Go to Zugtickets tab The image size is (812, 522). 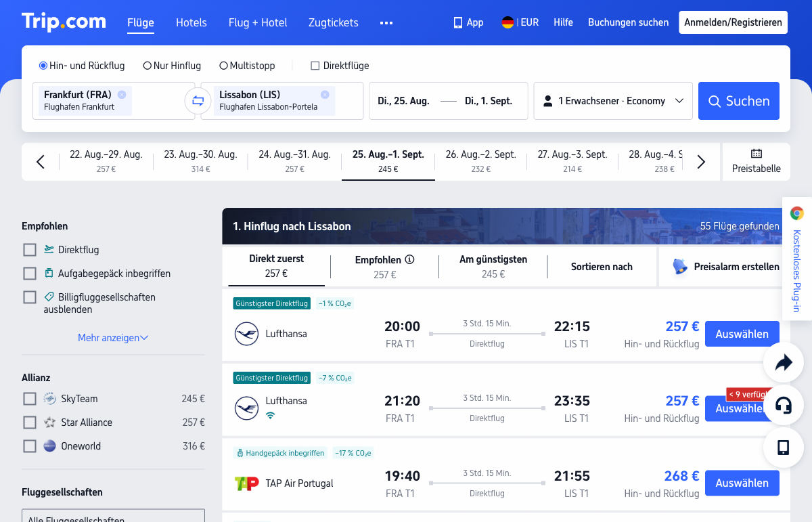tap(334, 22)
